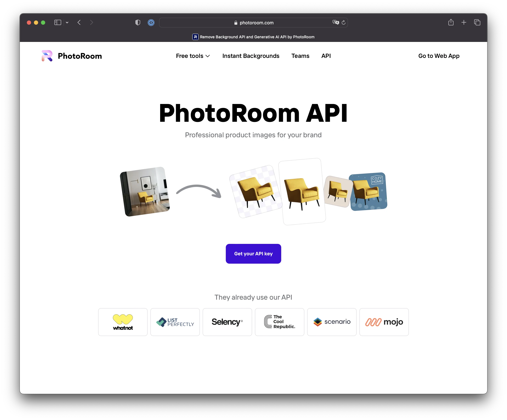Click The Cool Republic logo card
This screenshot has height=420, width=507.
coord(280,322)
